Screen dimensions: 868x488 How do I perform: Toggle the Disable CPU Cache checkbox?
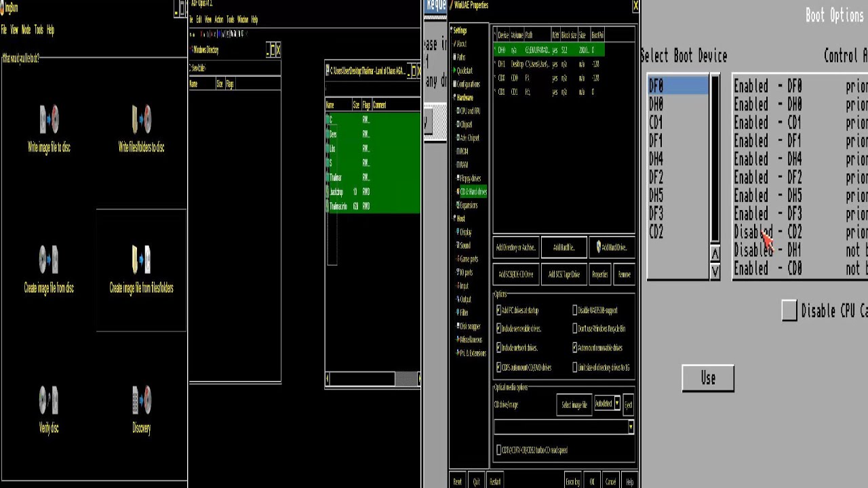[x=789, y=310]
